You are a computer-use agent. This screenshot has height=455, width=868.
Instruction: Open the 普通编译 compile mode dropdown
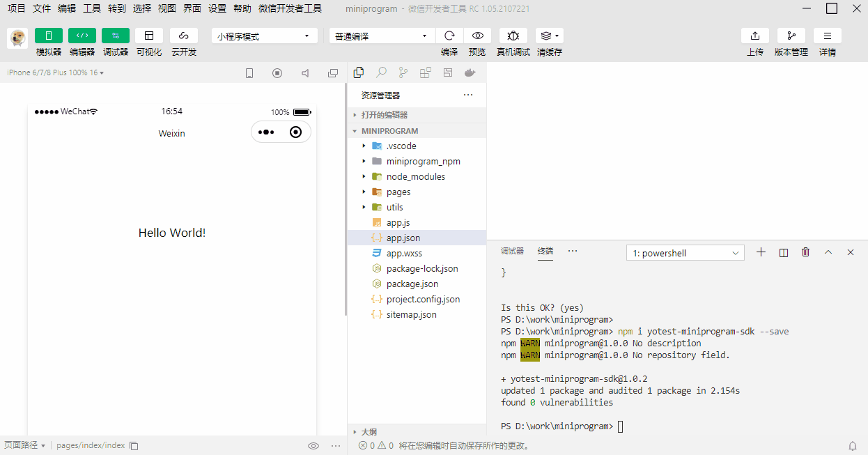click(382, 36)
